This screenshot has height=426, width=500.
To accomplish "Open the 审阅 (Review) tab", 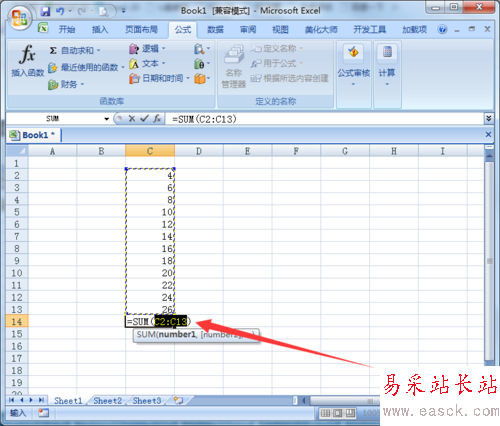I will point(248,30).
